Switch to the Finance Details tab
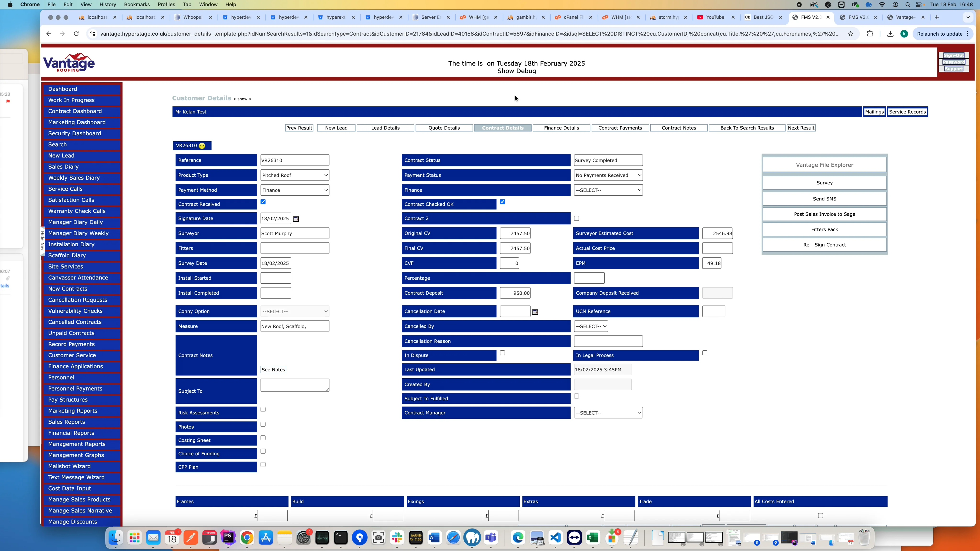This screenshot has width=980, height=551. 562,128
